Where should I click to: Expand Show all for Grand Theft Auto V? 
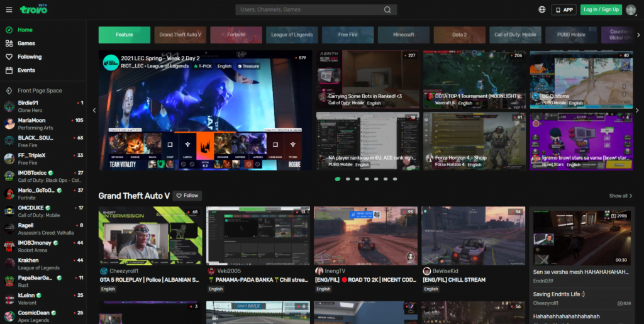coord(620,196)
